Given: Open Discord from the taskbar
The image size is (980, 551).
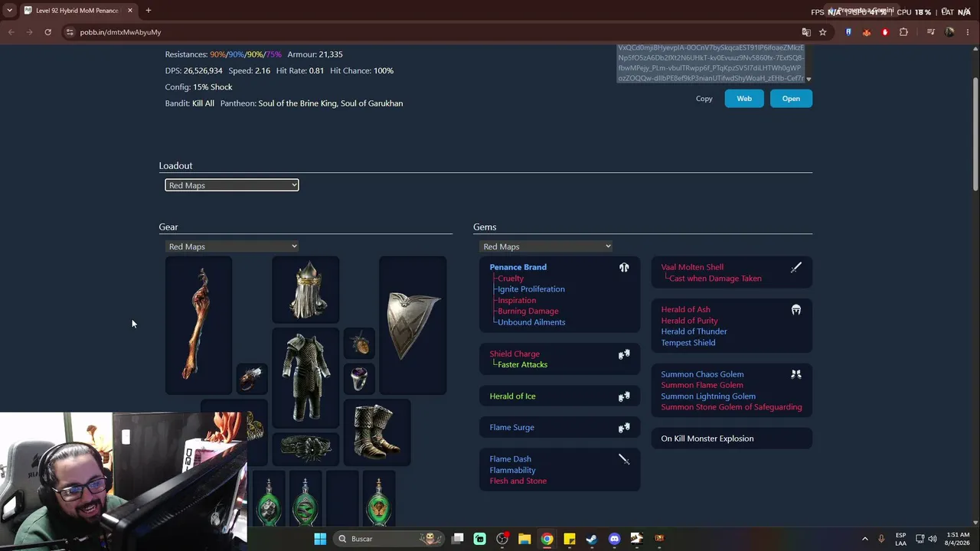Looking at the screenshot, I should pos(614,539).
